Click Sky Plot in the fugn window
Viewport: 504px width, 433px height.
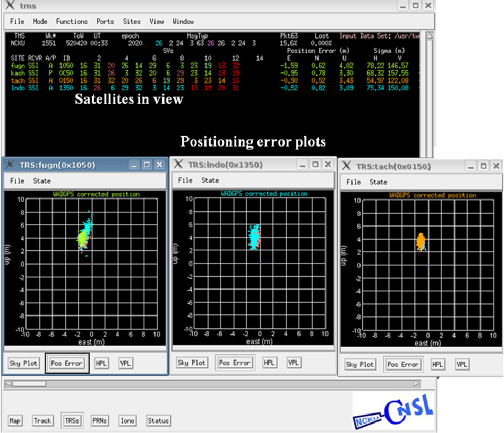click(x=24, y=363)
